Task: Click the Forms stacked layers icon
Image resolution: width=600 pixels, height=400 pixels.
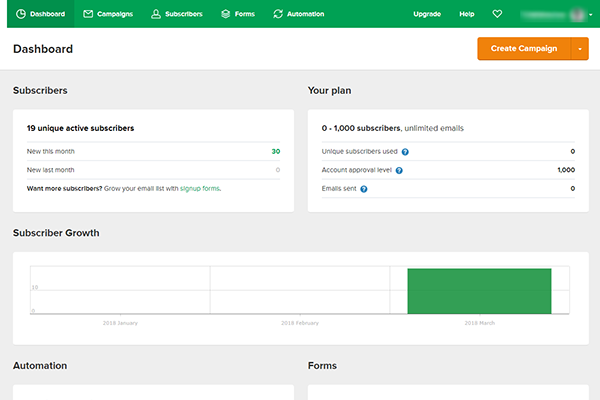Action: pyautogui.click(x=225, y=14)
